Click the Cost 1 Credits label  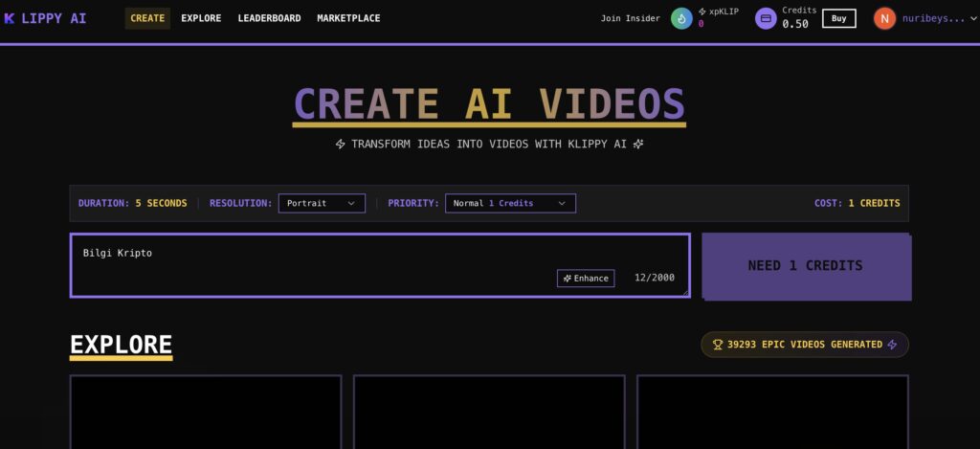[857, 203]
